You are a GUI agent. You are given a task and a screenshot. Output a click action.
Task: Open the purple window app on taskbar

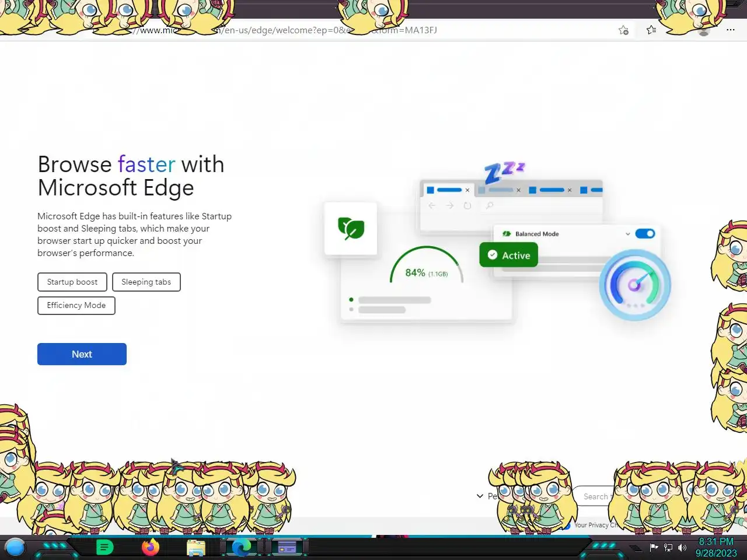(x=287, y=547)
